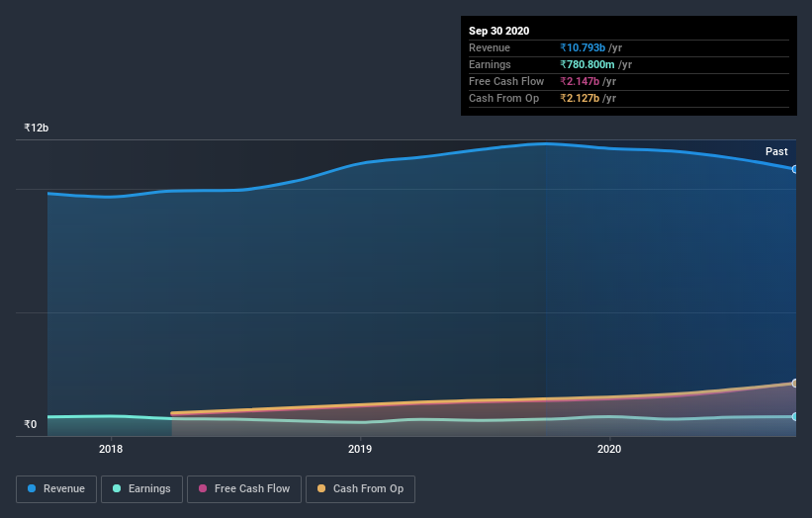The image size is (812, 518).
Task: Click the Free Cash Flow label in tooltip
Action: point(506,81)
